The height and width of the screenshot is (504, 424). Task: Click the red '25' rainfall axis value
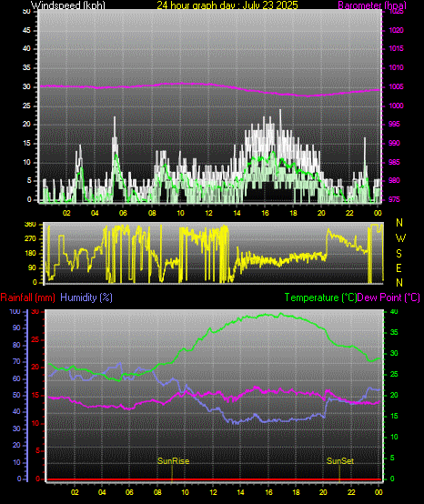pos(35,339)
